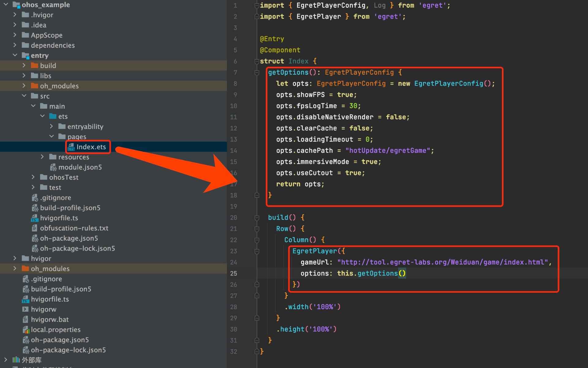The height and width of the screenshot is (368, 588).
Task: Click the gameUrl string on line 24
Action: pyautogui.click(x=442, y=262)
